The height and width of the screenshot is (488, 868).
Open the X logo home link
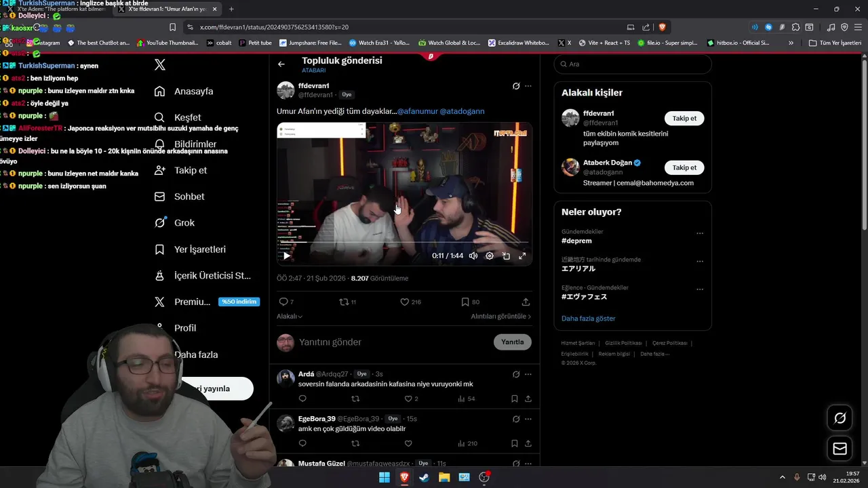click(x=159, y=65)
